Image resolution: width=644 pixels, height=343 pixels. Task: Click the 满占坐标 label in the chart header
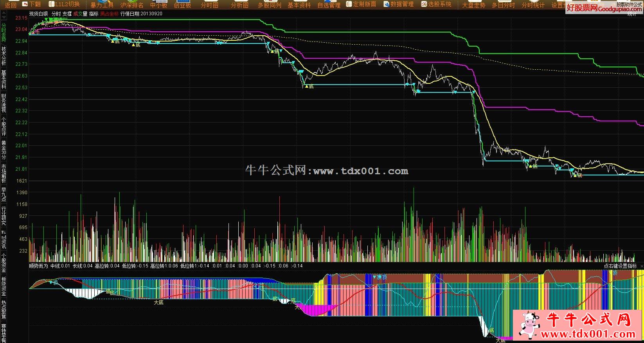tap(110, 14)
